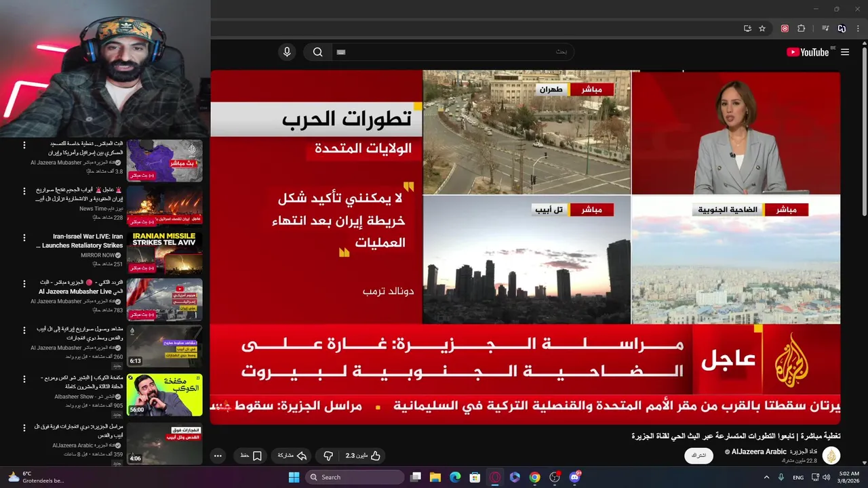The width and height of the screenshot is (868, 488).
Task: Like the video with thumbs-up 2.3 million
Action: (363, 455)
